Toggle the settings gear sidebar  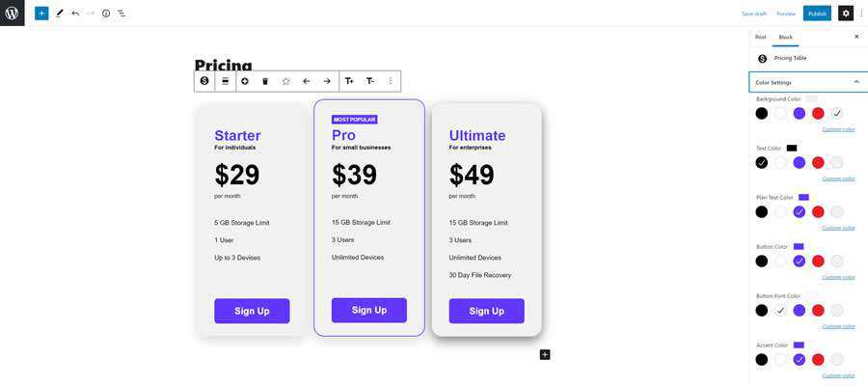pyautogui.click(x=845, y=14)
